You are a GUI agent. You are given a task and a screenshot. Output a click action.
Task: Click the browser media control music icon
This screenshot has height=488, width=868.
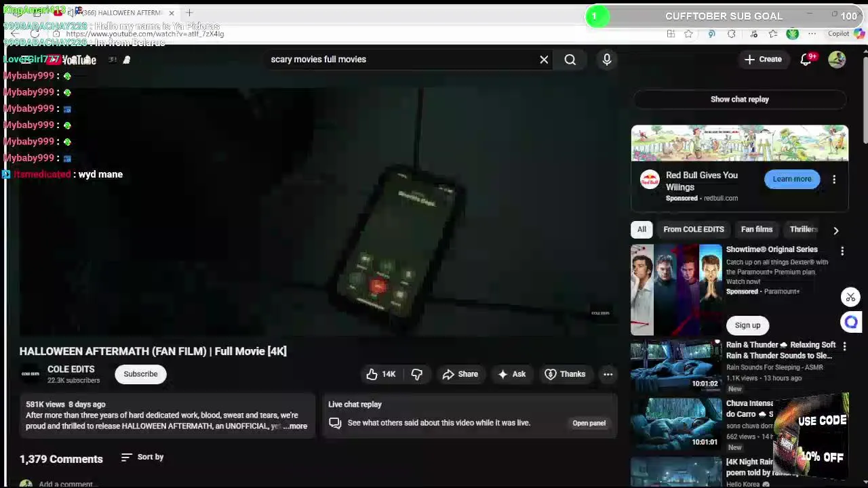753,34
